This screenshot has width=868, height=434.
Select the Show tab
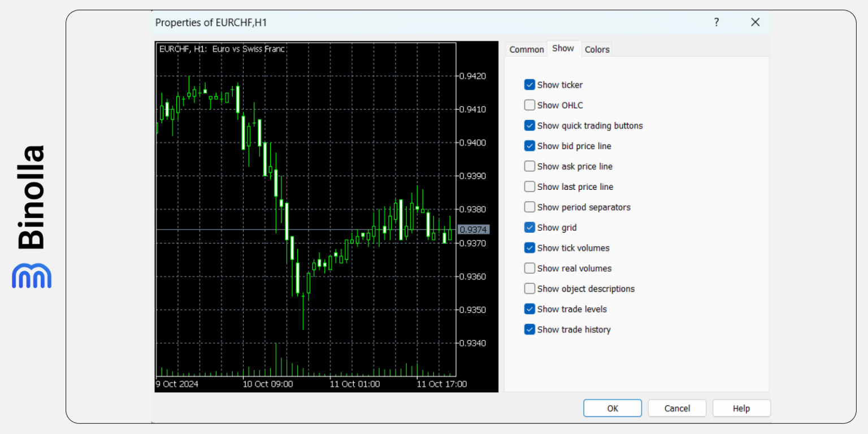coord(563,48)
